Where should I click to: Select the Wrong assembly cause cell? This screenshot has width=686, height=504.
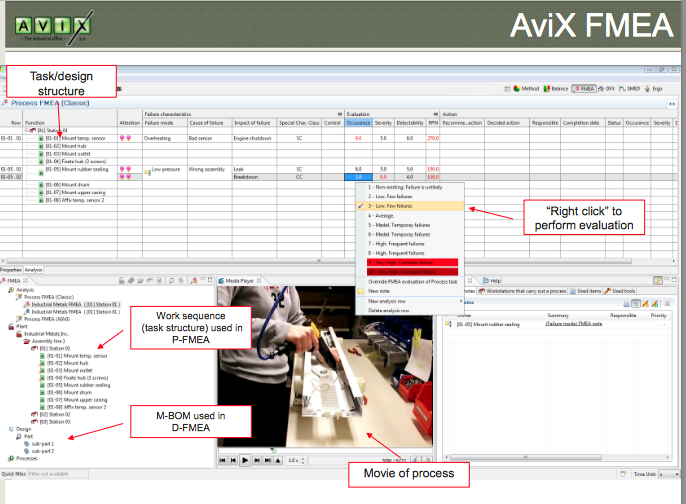[x=210, y=169]
